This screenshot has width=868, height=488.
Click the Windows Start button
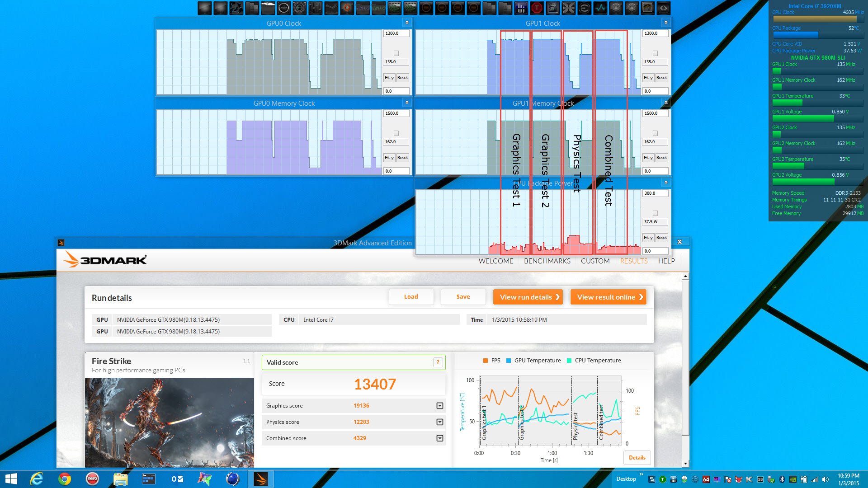pos(11,479)
